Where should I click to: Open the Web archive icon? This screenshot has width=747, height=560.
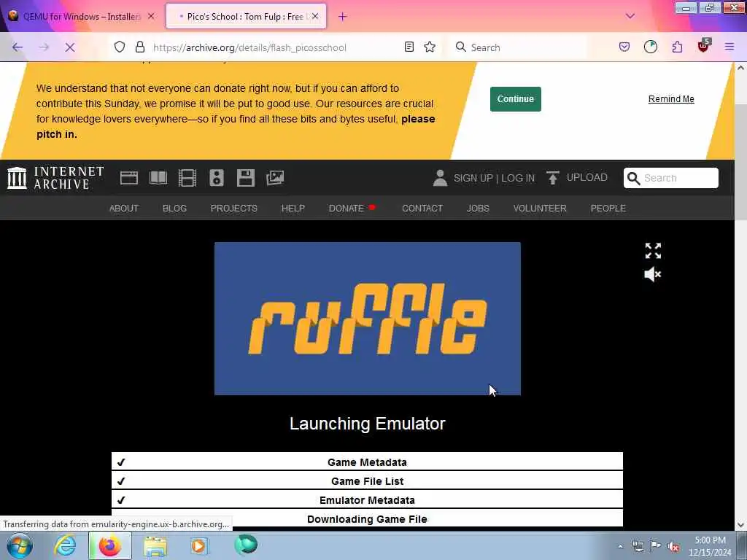[x=128, y=178]
